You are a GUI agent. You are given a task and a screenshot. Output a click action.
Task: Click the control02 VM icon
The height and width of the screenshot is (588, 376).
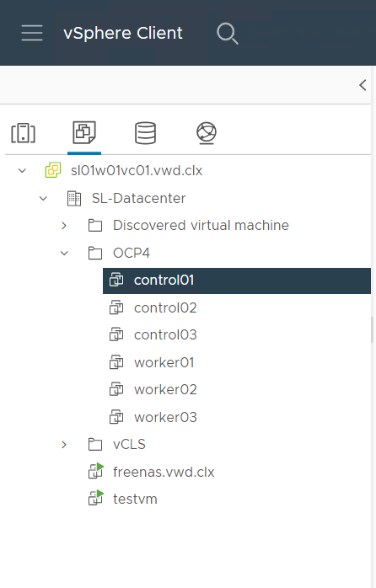coord(116,307)
